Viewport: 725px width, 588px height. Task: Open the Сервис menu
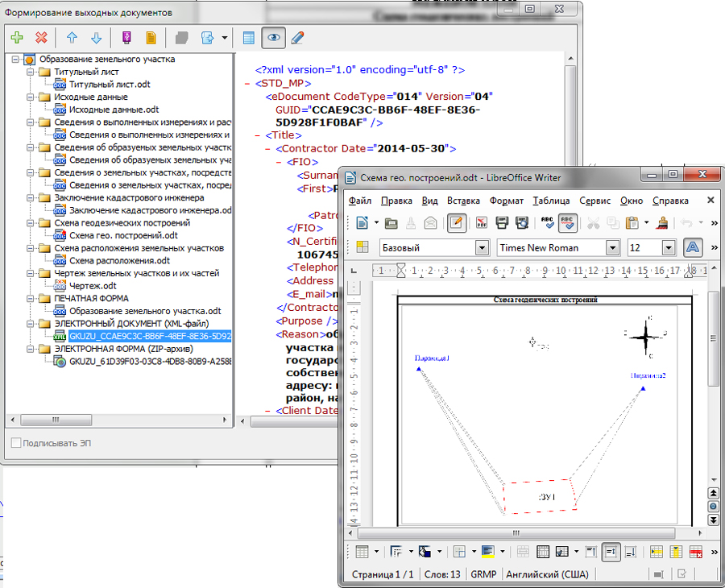tap(594, 201)
